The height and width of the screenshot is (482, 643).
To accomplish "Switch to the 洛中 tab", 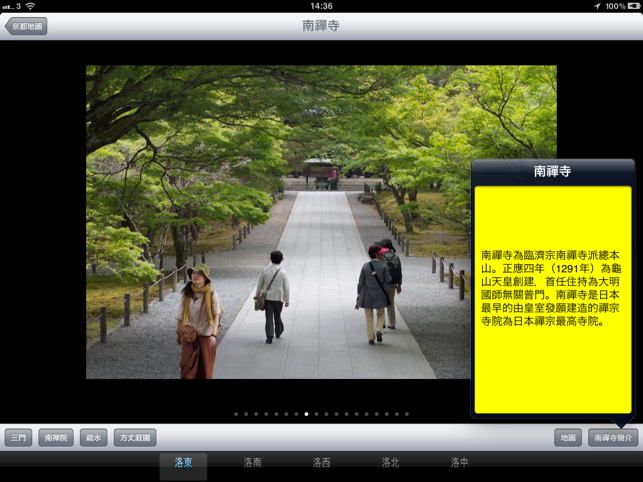I will click(x=459, y=463).
